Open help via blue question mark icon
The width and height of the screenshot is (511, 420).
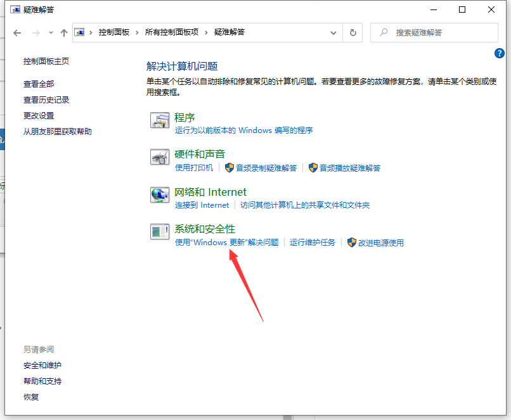coord(498,53)
